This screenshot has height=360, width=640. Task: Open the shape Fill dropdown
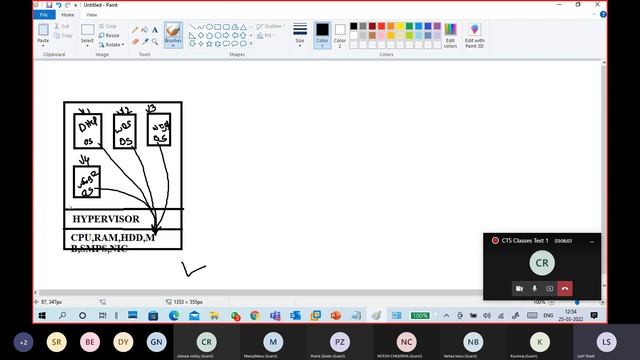266,36
